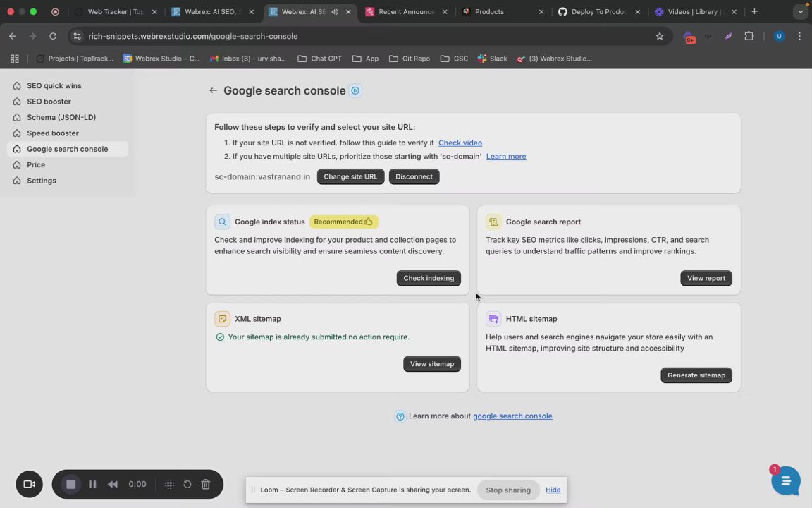Image resolution: width=812 pixels, height=508 pixels.
Task: Click the Loom drag handle dots icon
Action: click(x=169, y=484)
